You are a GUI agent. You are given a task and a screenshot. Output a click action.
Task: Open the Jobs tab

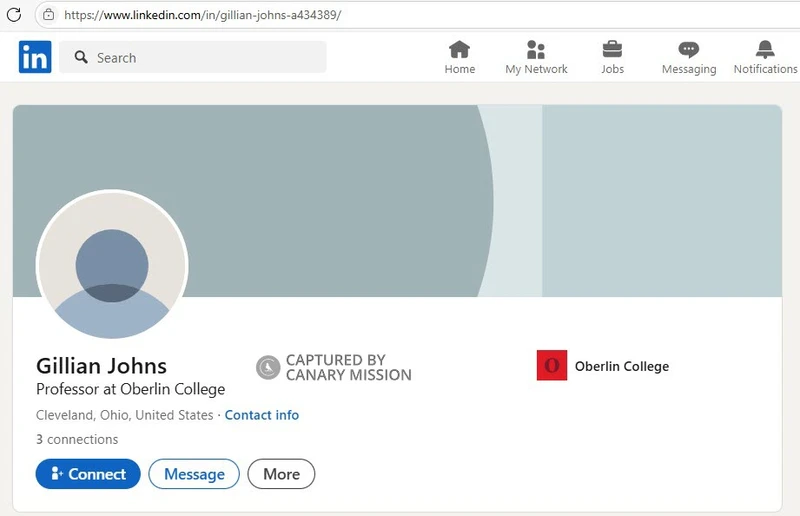tap(612, 58)
